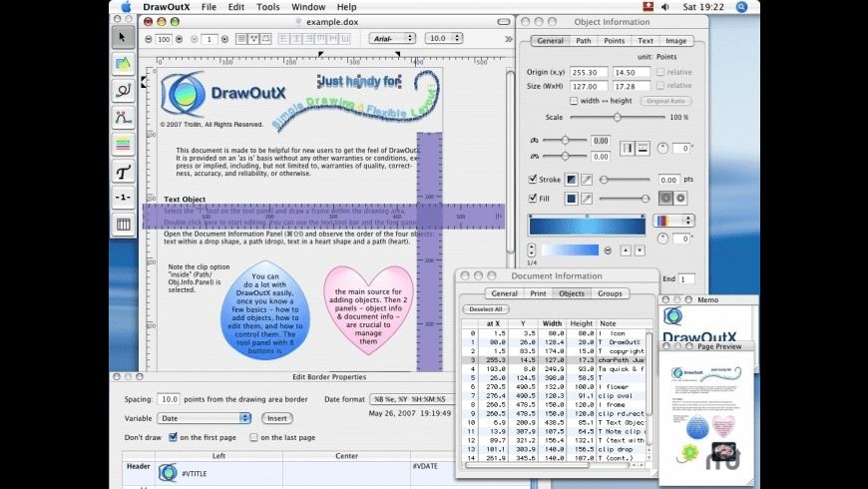This screenshot has width=868, height=489.
Task: Click the zoom in plus icon
Action: (180, 39)
